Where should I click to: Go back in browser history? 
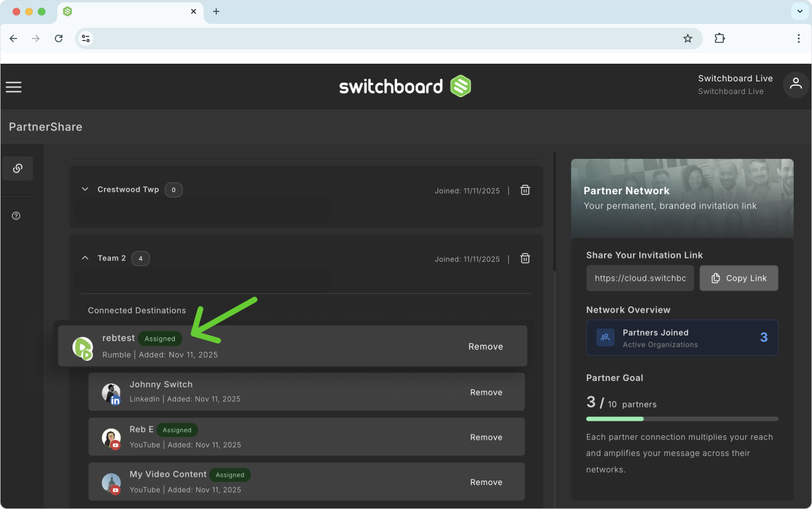pyautogui.click(x=13, y=38)
